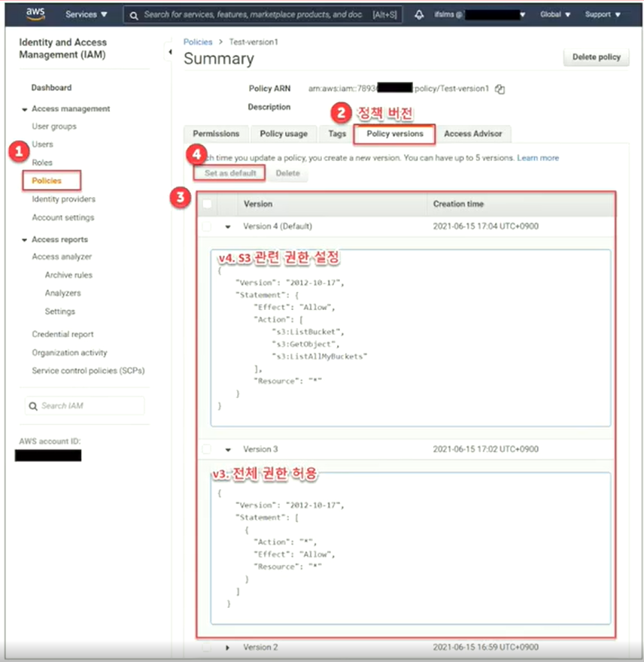Sort by the Creation time column header
Viewport: 644px width, 662px height.
(x=458, y=204)
